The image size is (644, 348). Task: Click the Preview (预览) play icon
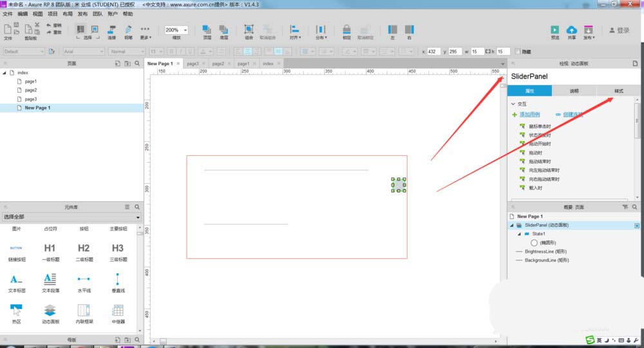555,30
